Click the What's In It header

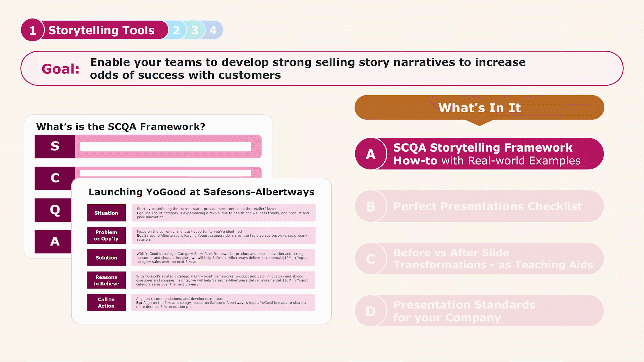[479, 108]
